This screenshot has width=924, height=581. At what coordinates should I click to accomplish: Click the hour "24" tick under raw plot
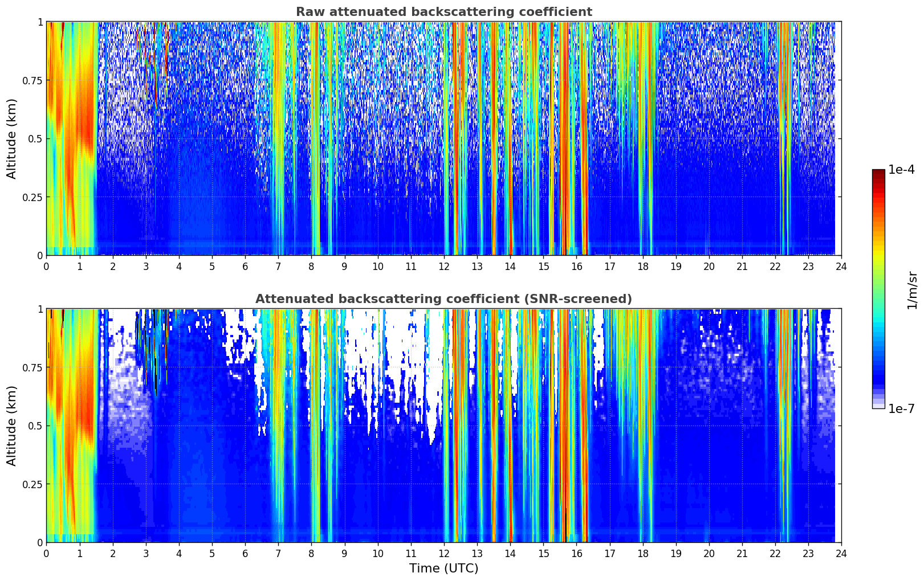click(841, 266)
